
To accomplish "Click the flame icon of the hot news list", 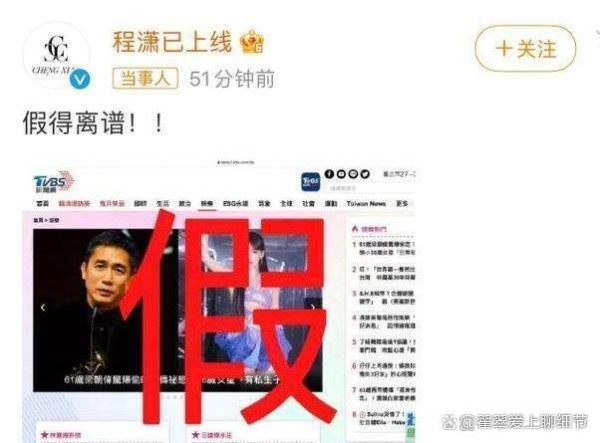I will point(355,228).
